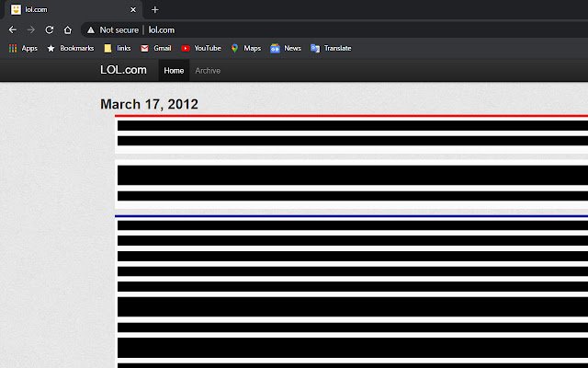Open the Archive navigation item
The image size is (588, 368).
pyautogui.click(x=208, y=71)
